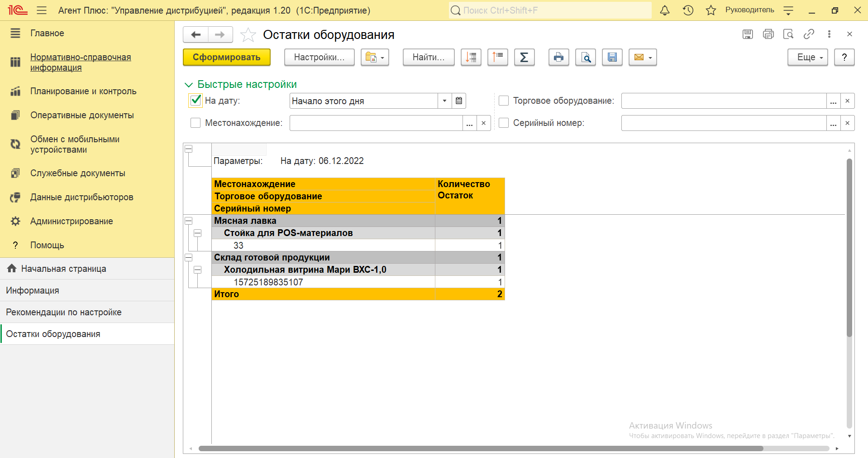The height and width of the screenshot is (458, 868).
Task: Open selection for Местонахождение with ellipsis button
Action: (469, 123)
